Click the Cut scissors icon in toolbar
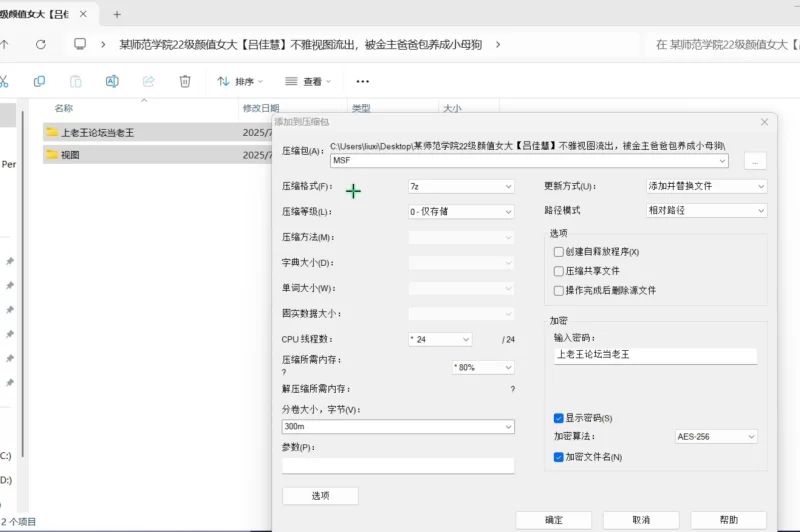 point(4,81)
